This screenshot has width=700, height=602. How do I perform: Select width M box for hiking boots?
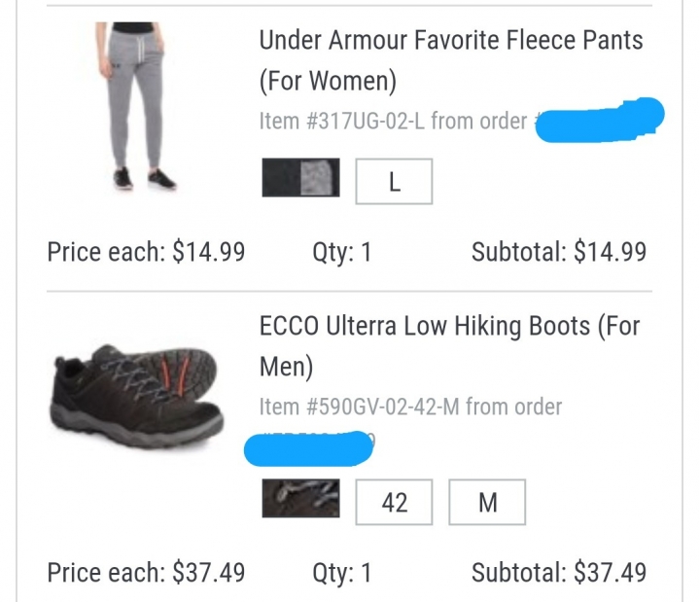(487, 502)
